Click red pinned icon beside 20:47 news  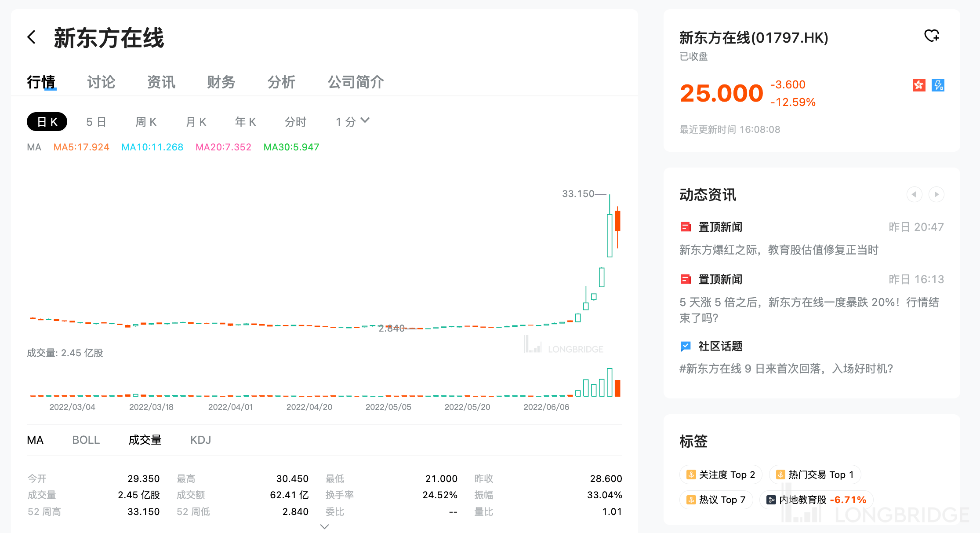coord(686,227)
